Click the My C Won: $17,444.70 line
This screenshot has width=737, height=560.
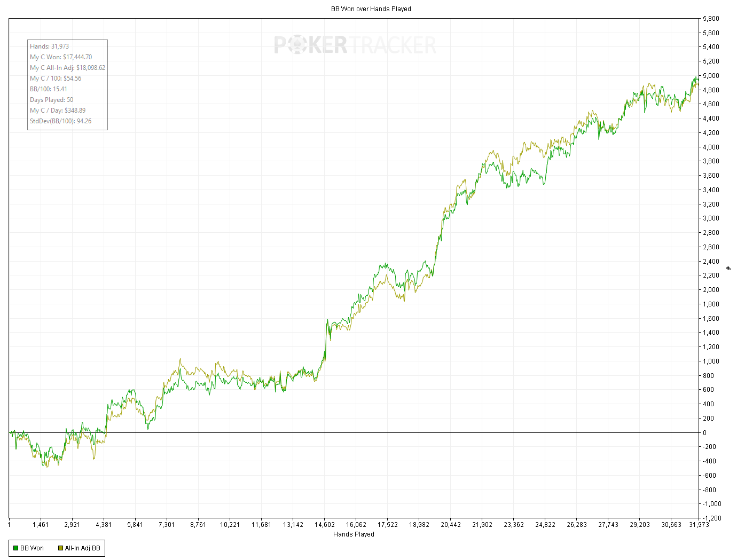61,57
